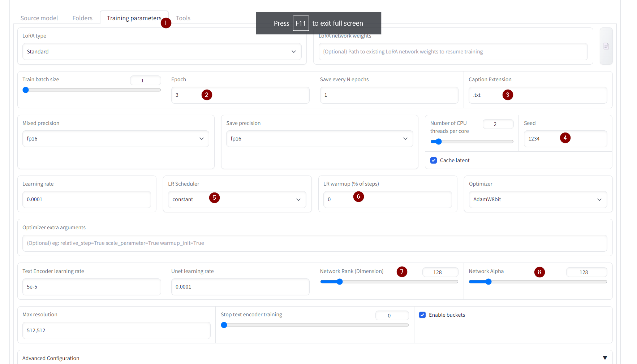Viewport: 637px width, 364px height.
Task: Click the LR warmup input field
Action: pos(387,199)
